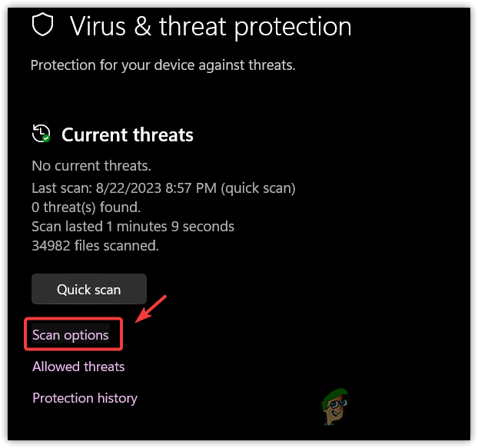The height and width of the screenshot is (448, 478).
Task: Click the 'Protection for your device' description
Action: point(163,65)
